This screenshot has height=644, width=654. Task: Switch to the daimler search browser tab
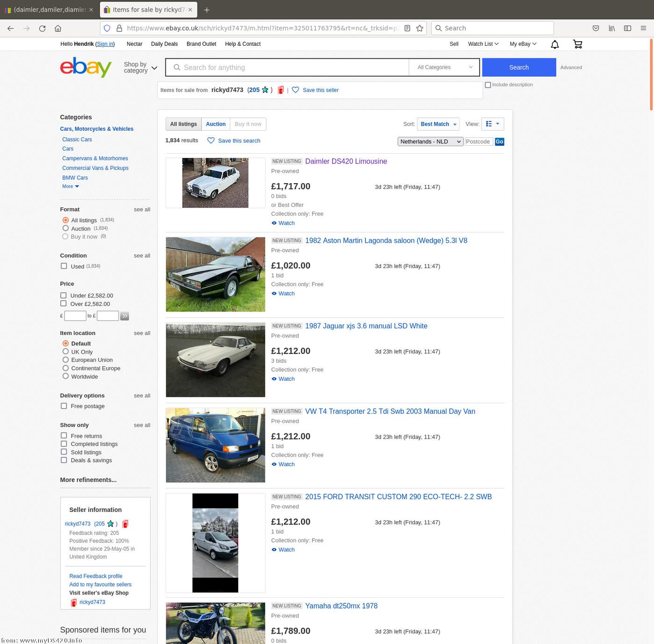pos(48,9)
